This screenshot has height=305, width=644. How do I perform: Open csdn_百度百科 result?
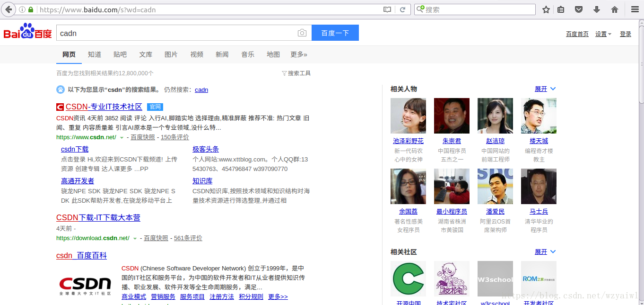(81, 256)
